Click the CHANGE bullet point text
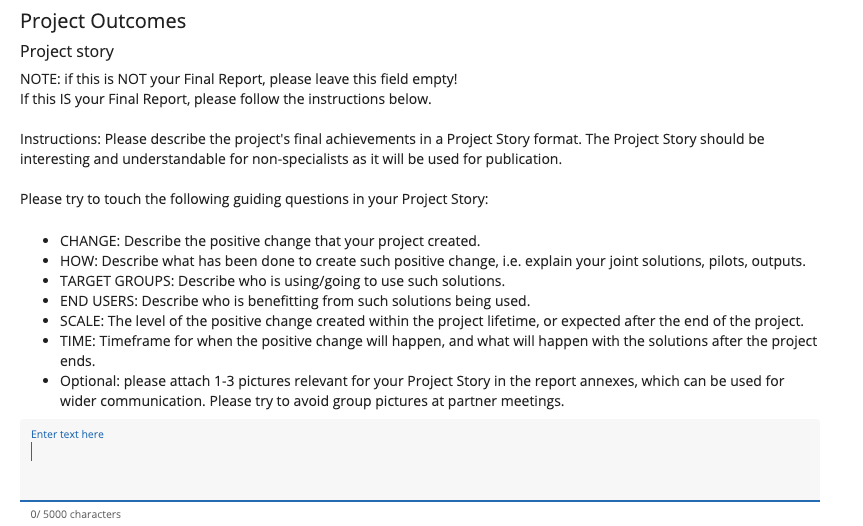The image size is (863, 526). pyautogui.click(x=270, y=241)
